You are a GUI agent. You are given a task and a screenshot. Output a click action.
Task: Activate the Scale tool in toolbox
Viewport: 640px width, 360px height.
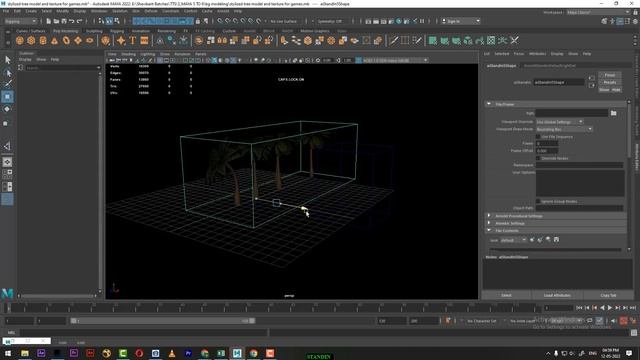point(6,123)
